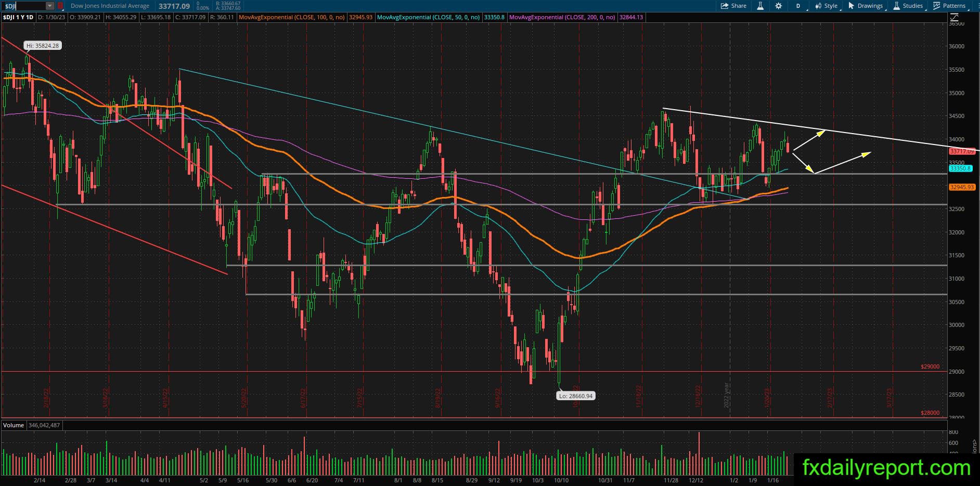Click the $28000 price level label
Screen dimensions: 980x486
pyautogui.click(x=930, y=413)
